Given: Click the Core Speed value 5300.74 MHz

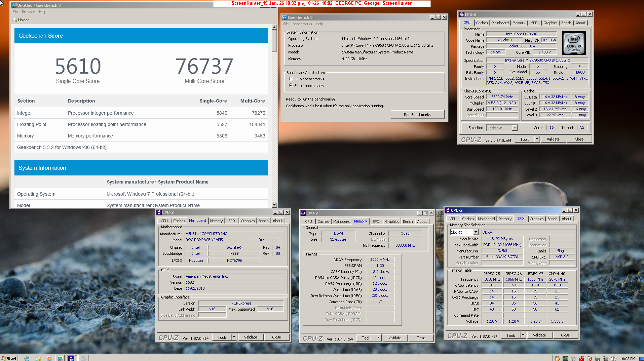Looking at the screenshot, I should [502, 97].
